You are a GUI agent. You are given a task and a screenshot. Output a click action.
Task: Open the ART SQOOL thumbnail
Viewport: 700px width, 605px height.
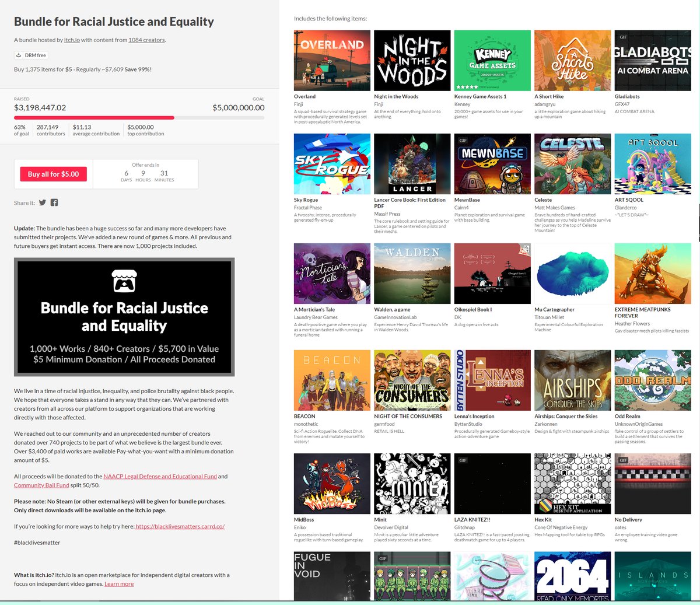(x=653, y=164)
